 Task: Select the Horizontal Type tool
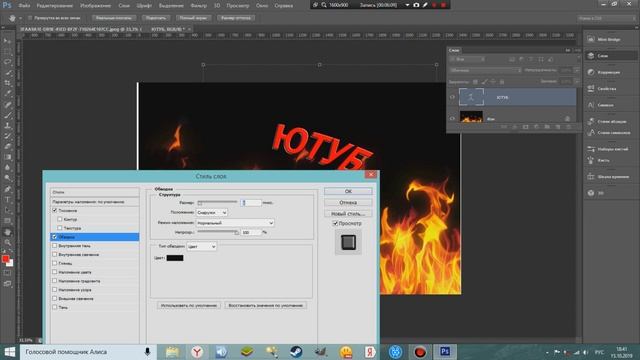pyautogui.click(x=7, y=200)
